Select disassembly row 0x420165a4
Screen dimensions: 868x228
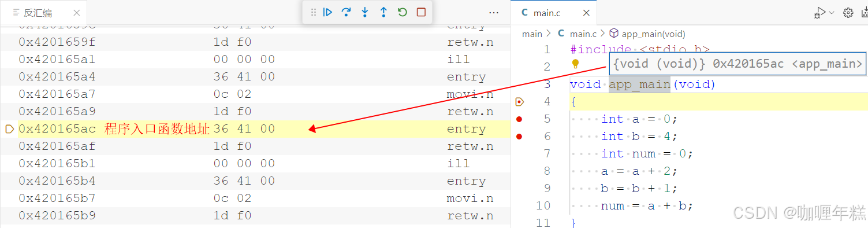(255, 77)
